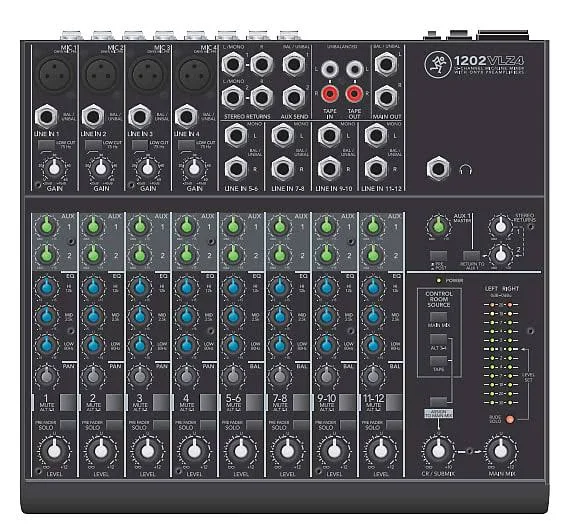Toggle the LOW CUT switch on channel 3
The height and width of the screenshot is (532, 578).
pyautogui.click(x=139, y=145)
